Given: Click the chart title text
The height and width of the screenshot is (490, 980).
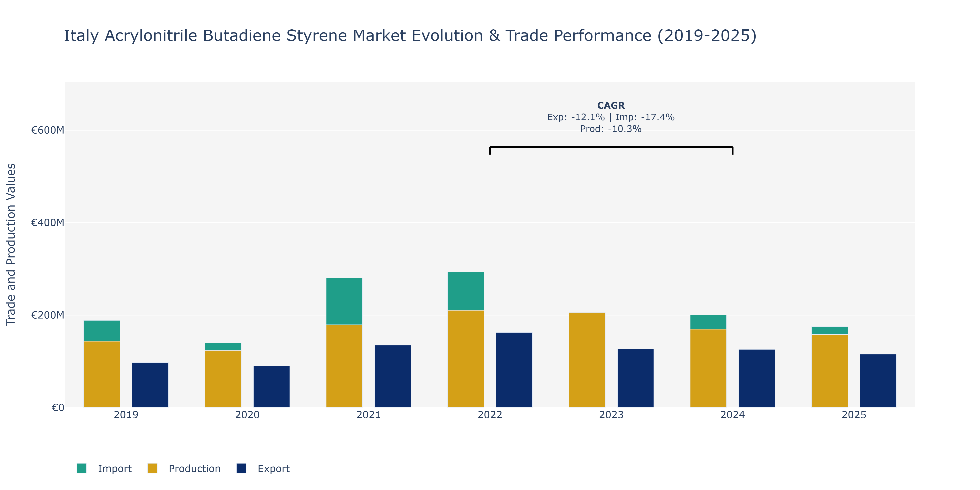Looking at the screenshot, I should pos(410,35).
